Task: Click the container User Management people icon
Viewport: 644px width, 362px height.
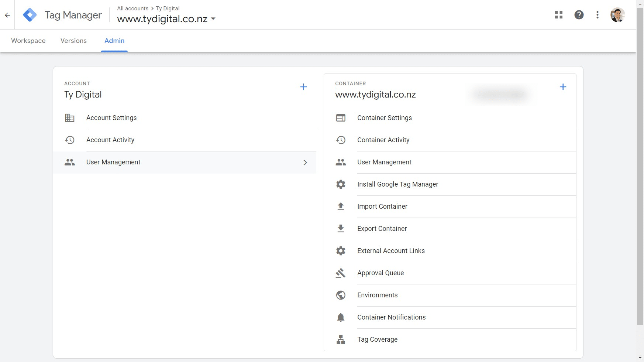Action: point(341,162)
